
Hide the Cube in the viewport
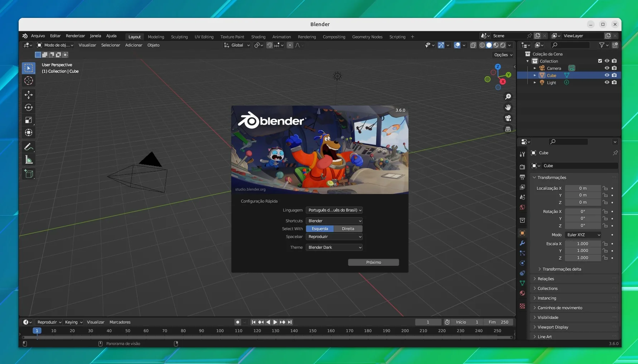[x=607, y=75]
